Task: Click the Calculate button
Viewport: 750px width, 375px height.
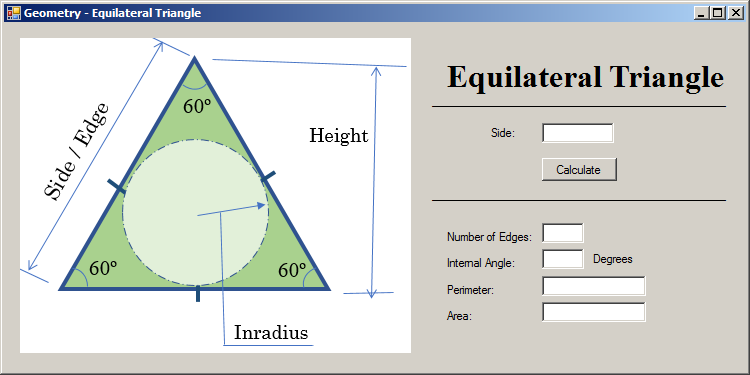Action: (x=579, y=169)
